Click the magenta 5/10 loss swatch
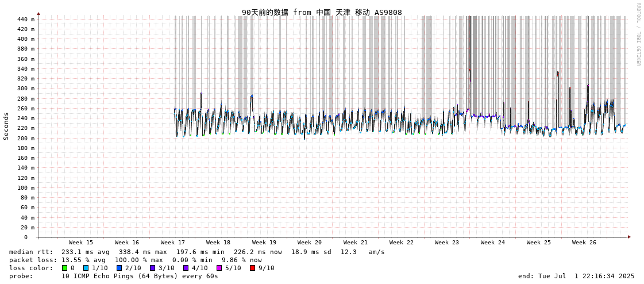Image resolution: width=644 pixels, height=284 pixels. [x=219, y=268]
